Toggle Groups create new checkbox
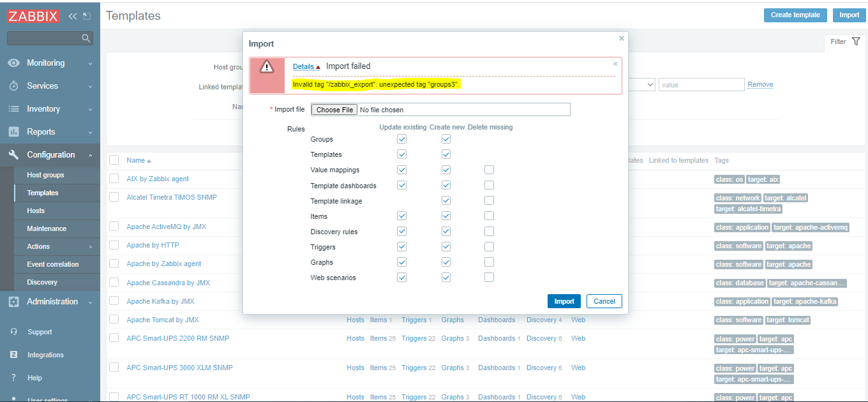Image resolution: width=868 pixels, height=402 pixels. 446,139
